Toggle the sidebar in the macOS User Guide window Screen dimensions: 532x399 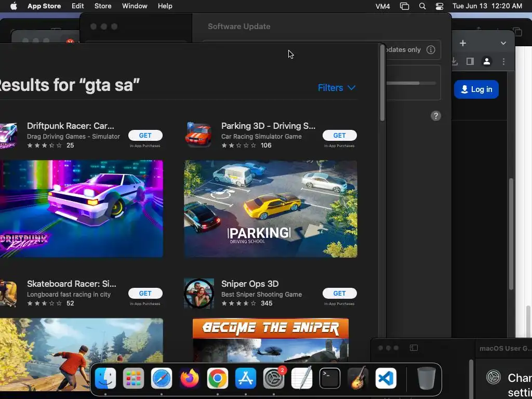click(414, 348)
